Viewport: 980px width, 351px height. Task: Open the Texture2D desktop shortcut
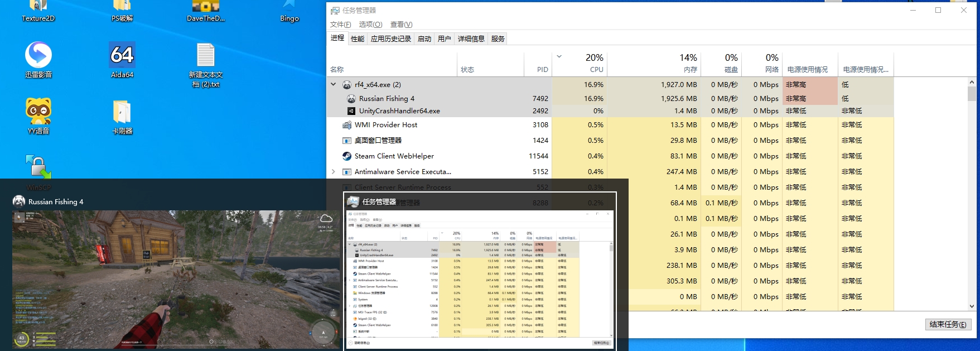(38, 11)
